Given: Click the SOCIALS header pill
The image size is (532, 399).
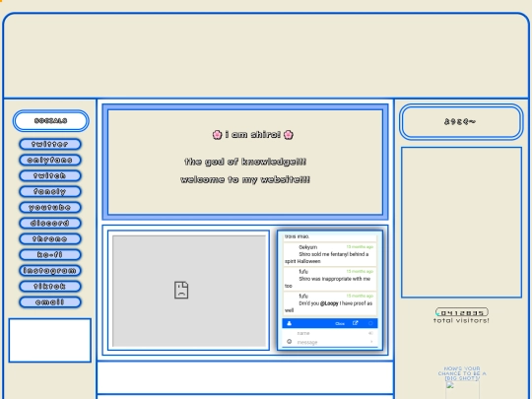Looking at the screenshot, I should 51,121.
